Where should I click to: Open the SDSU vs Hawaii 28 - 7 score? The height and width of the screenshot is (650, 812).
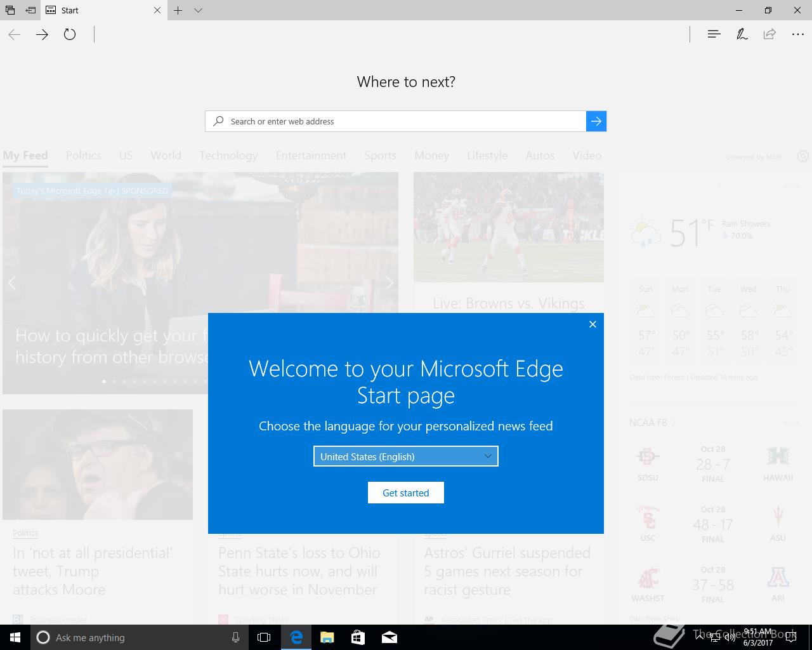click(x=713, y=465)
